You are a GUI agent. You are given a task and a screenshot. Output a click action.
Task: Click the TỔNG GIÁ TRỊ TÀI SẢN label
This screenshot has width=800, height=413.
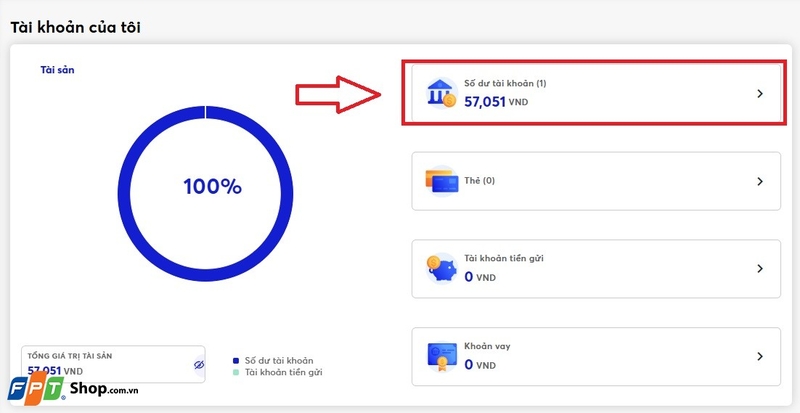69,356
